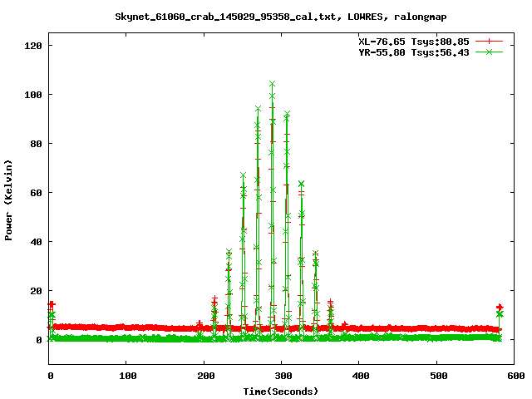Click the 20 tick label on y-axis
Viewport: 532px width, 399px height.
pos(36,291)
